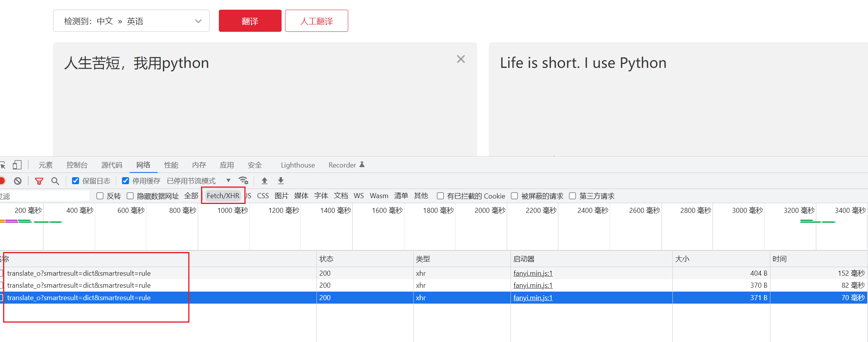The width and height of the screenshot is (868, 342).
Task: Switch to 网络 network tab
Action: tap(143, 165)
